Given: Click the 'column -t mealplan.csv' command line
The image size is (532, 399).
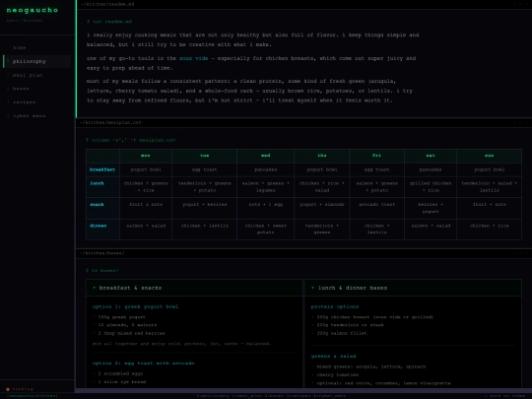Looking at the screenshot, I should click(131, 140).
